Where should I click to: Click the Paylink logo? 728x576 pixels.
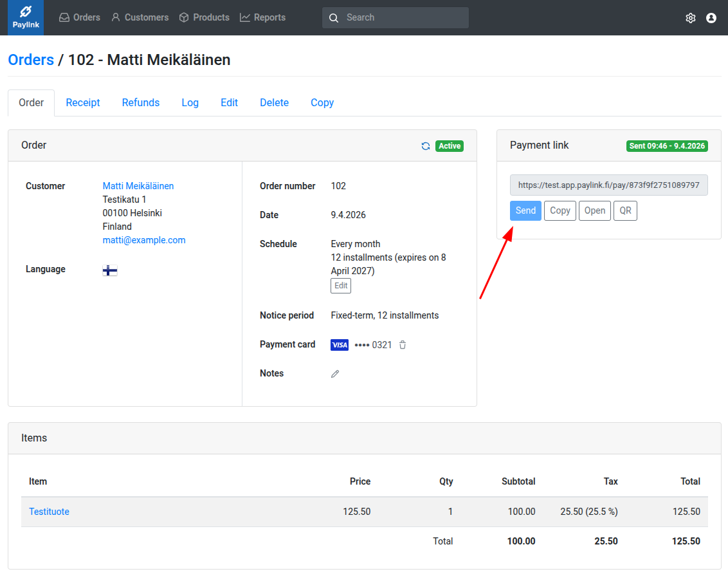[26, 17]
